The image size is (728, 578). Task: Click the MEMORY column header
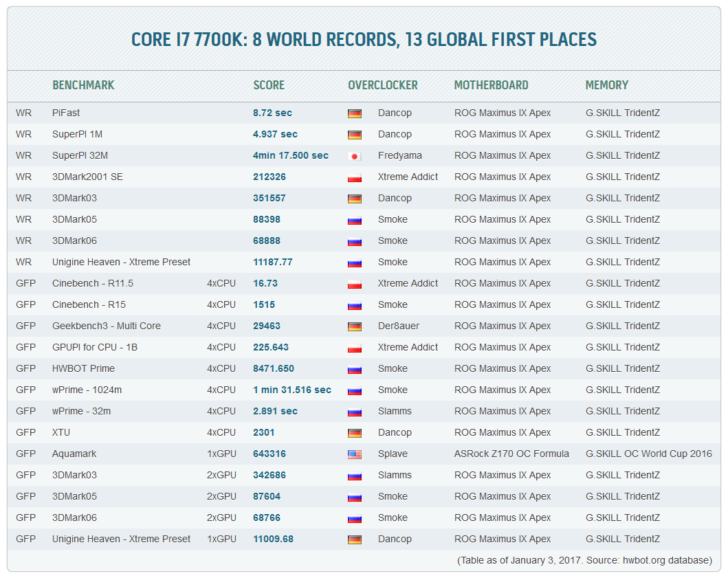607,85
